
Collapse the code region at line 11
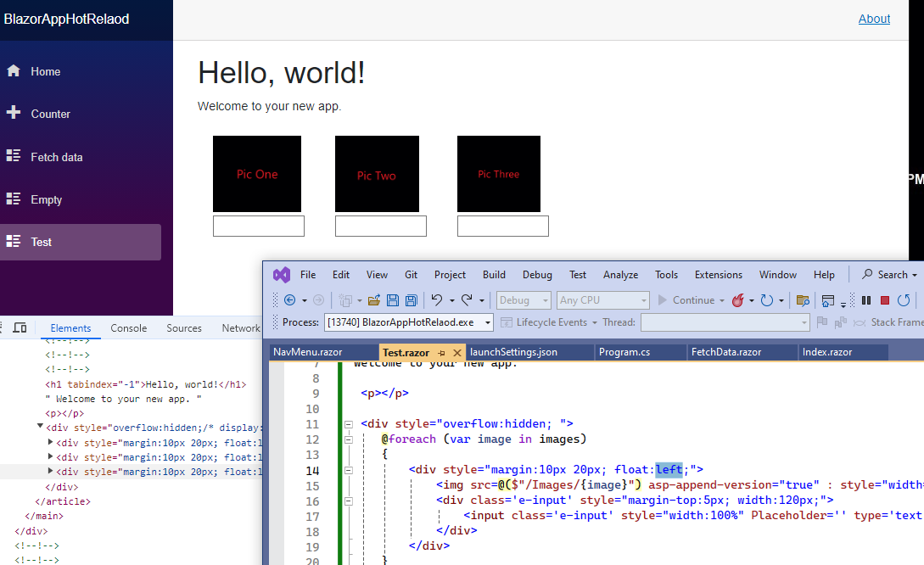[347, 423]
